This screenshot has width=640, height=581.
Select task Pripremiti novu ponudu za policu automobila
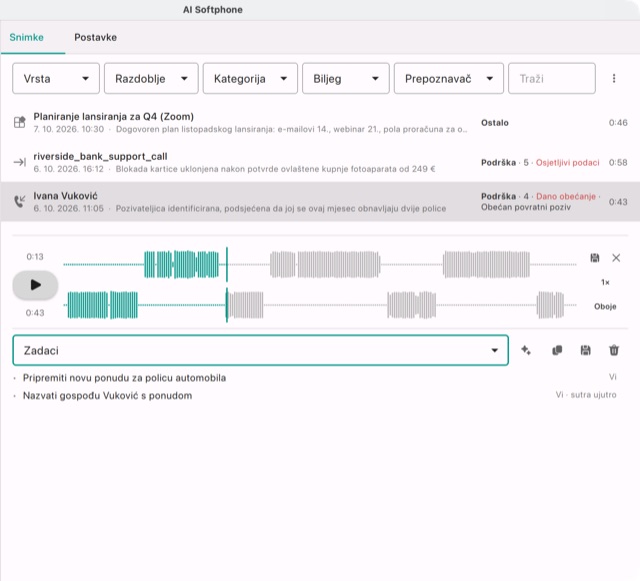coord(124,378)
